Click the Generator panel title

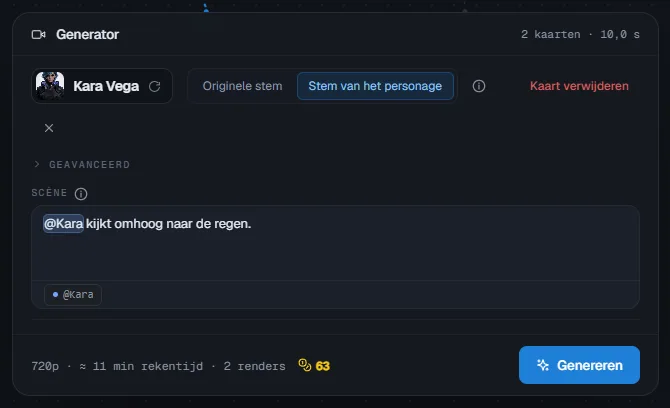(x=88, y=35)
